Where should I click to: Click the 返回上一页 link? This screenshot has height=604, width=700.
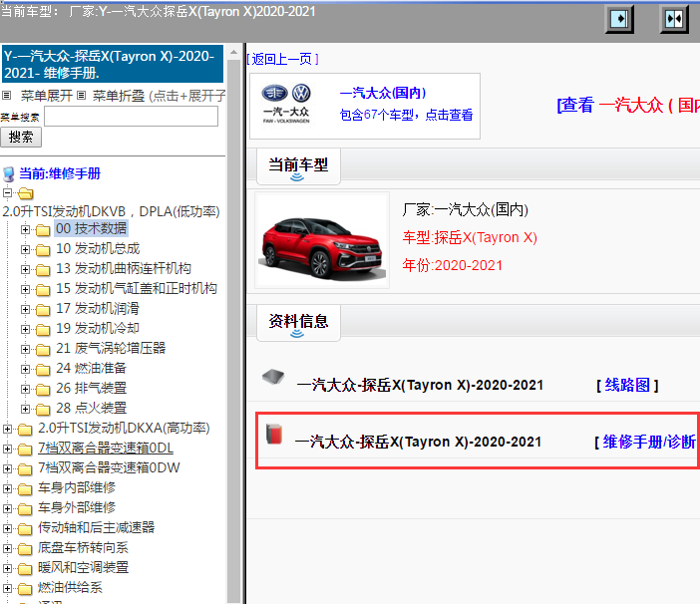pyautogui.click(x=282, y=59)
